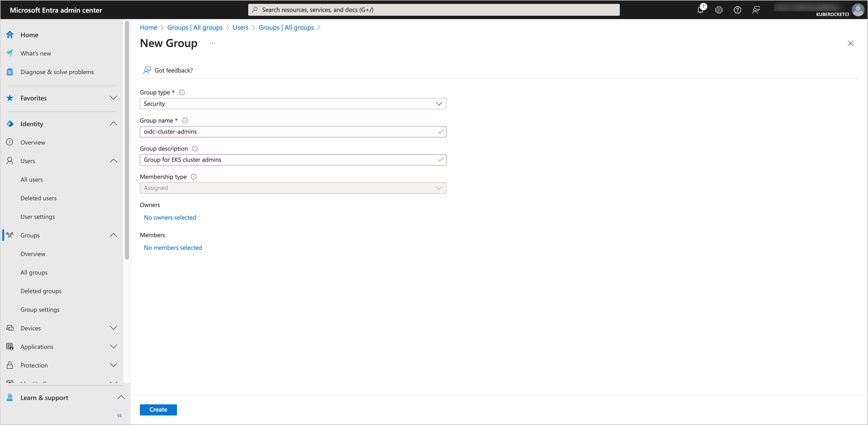Click the Group type info icon
Screen dimensions: 868x425
point(182,92)
